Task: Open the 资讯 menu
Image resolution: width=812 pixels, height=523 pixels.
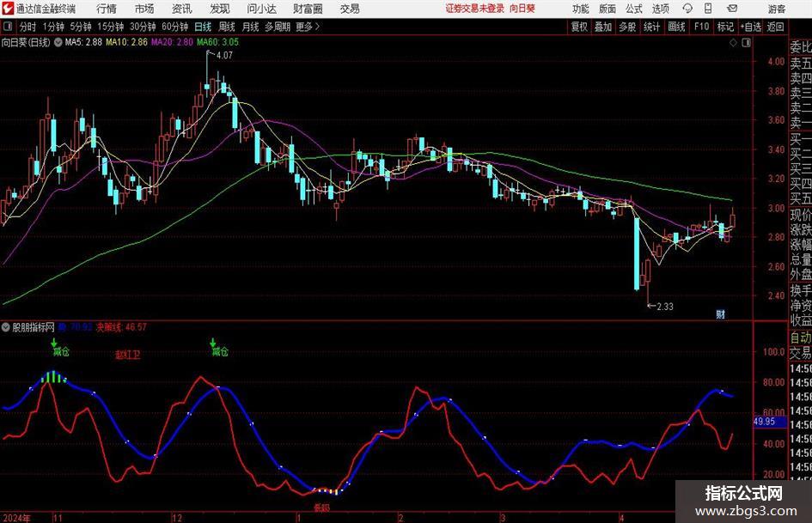Action: 182,9
